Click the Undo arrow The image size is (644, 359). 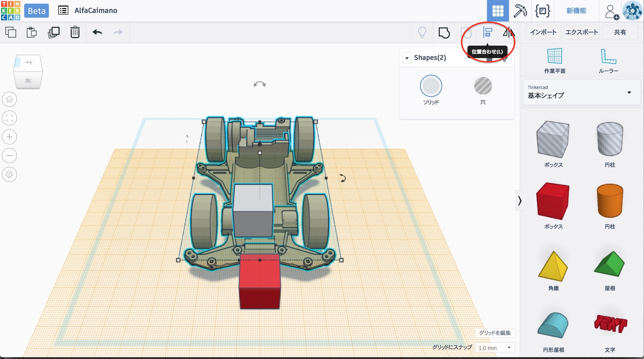pyautogui.click(x=97, y=32)
